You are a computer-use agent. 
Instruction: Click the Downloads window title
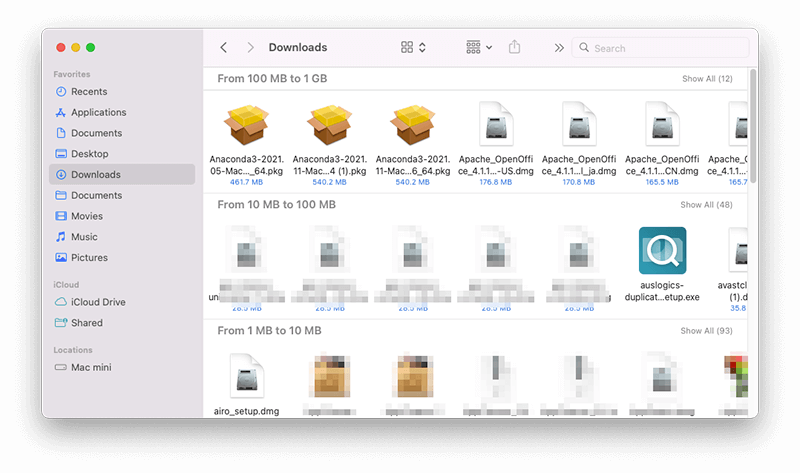[x=298, y=47]
